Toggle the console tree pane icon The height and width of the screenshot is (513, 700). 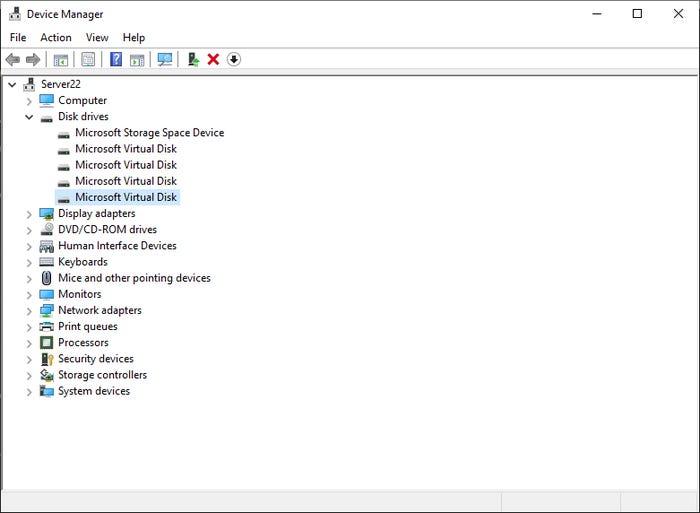tap(61, 59)
